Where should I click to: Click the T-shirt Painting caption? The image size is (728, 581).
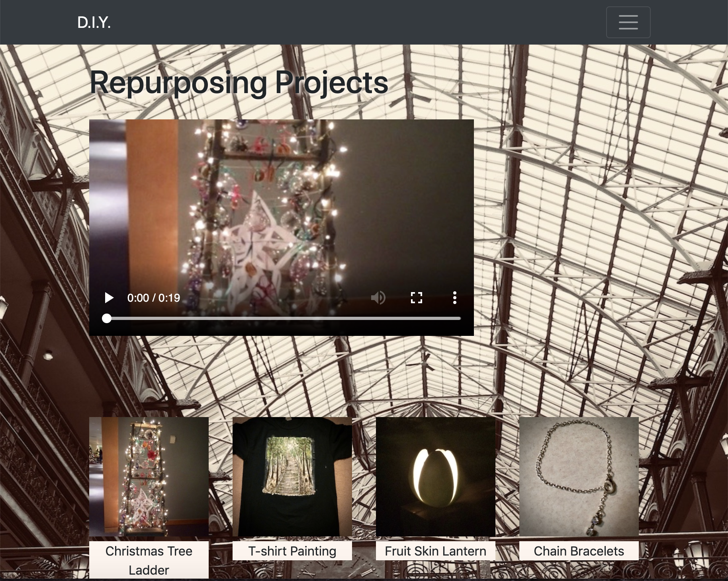pos(292,551)
